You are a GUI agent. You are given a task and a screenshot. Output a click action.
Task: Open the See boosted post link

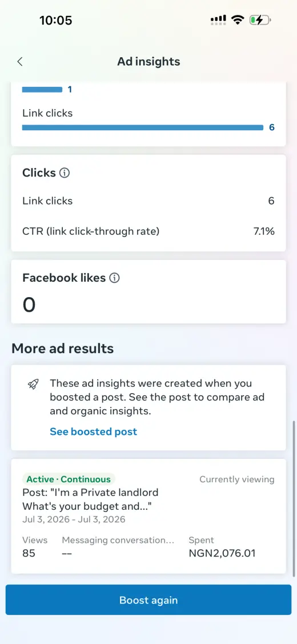pos(93,431)
